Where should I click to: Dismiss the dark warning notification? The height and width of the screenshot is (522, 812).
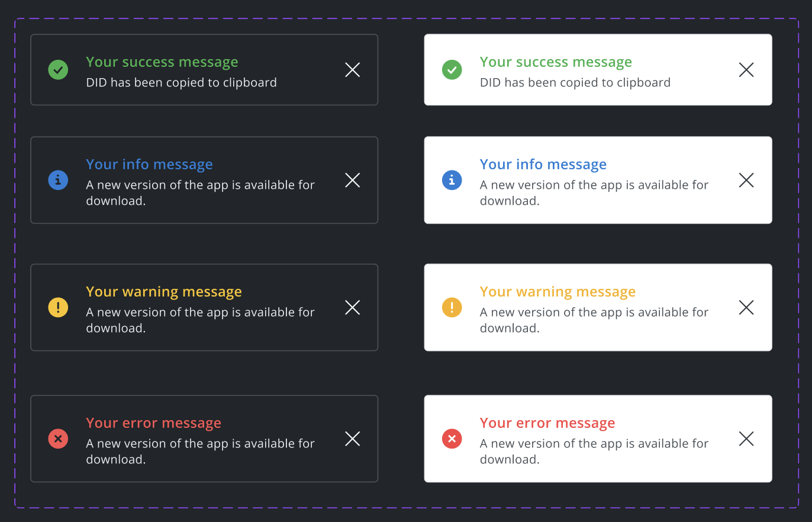(x=352, y=307)
